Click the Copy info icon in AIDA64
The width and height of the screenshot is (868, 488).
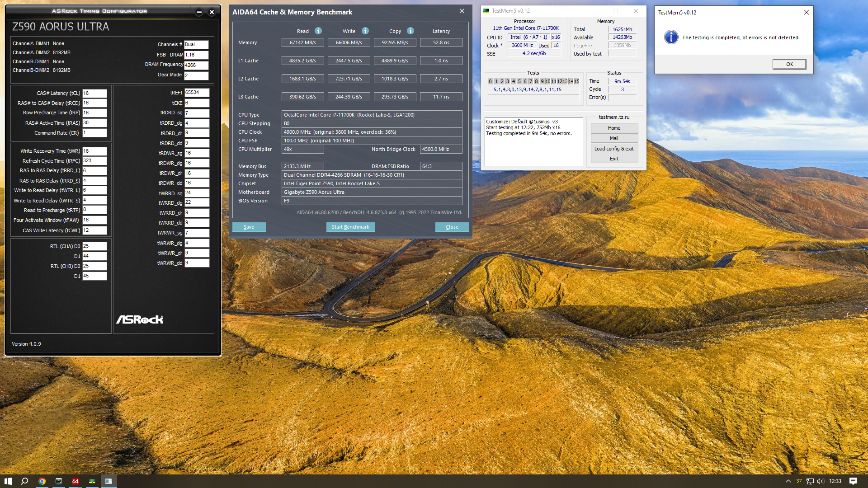tap(410, 31)
